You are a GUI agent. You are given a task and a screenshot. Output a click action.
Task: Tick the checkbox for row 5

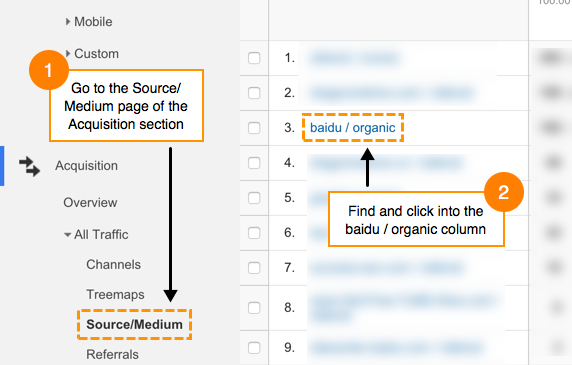[x=254, y=198]
